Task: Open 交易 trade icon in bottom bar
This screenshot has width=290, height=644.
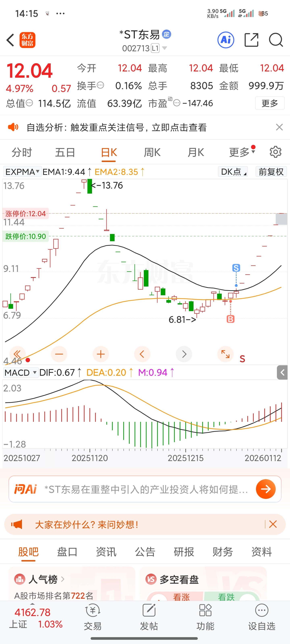Action: pos(93,617)
